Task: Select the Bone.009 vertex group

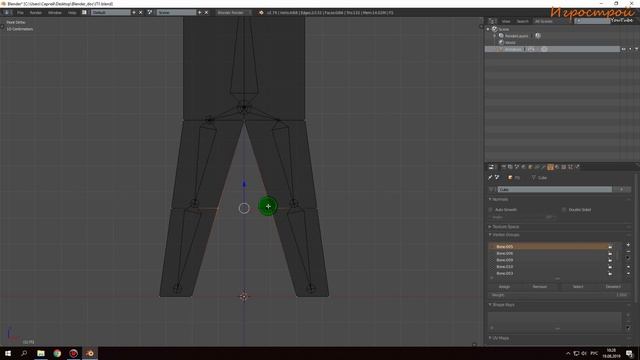Action: click(549, 260)
